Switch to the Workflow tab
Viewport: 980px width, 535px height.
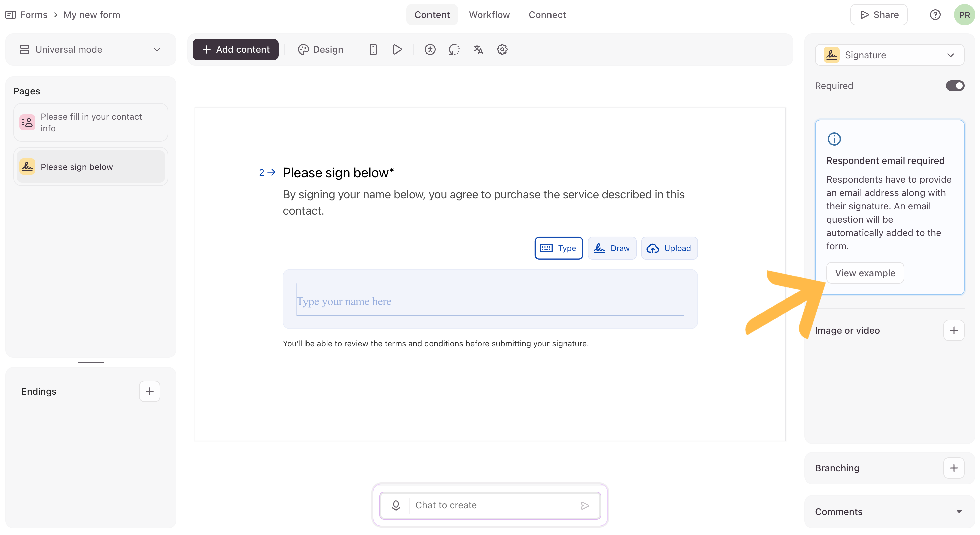489,15
